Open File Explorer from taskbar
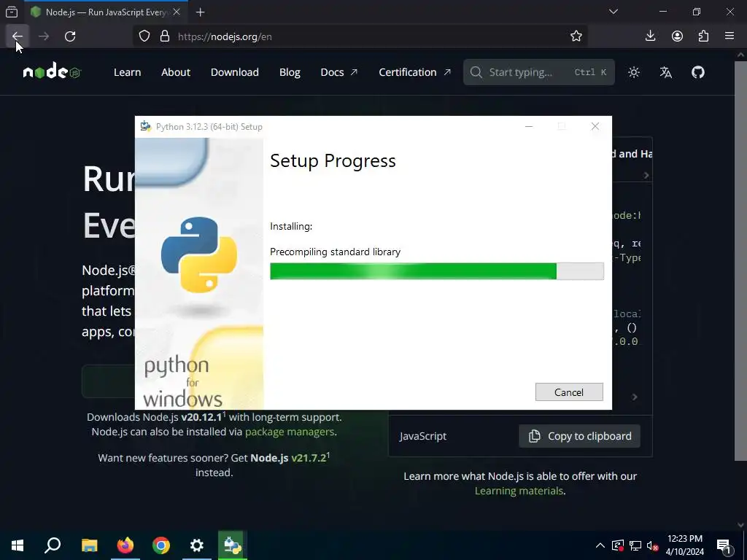747x560 pixels. pos(89,545)
